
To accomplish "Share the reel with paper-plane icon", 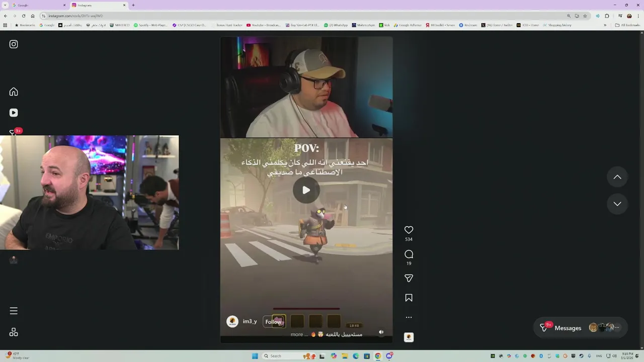I will point(409,278).
